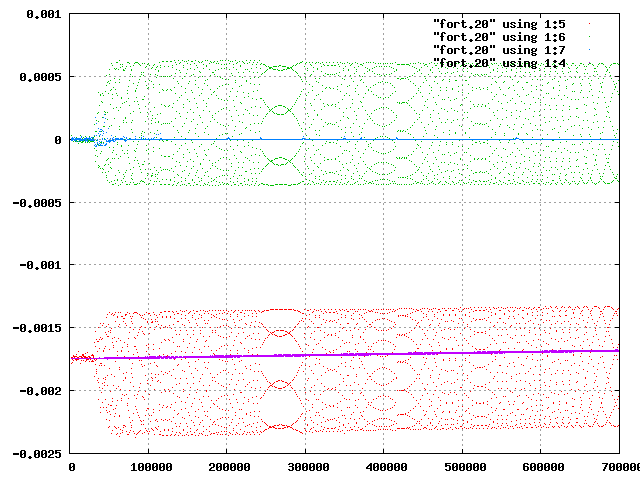
Task: Click the purple trend line near 400000
Action: pyautogui.click(x=384, y=354)
